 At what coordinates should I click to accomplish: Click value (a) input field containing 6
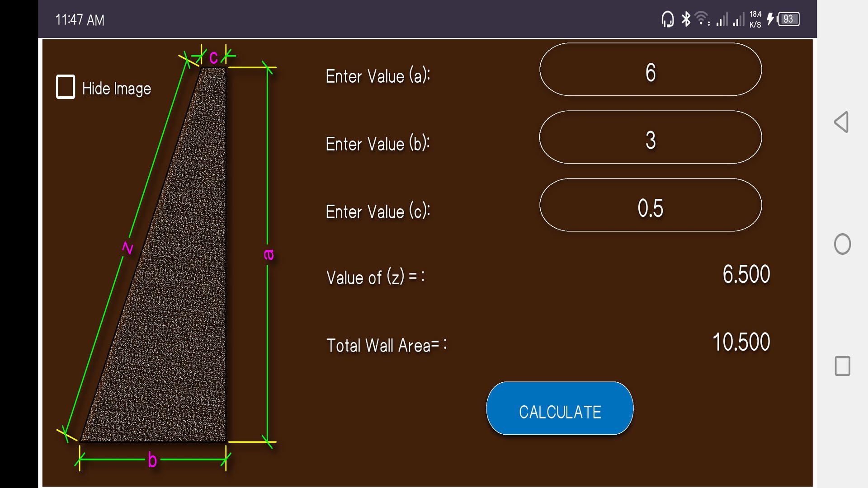click(x=650, y=70)
